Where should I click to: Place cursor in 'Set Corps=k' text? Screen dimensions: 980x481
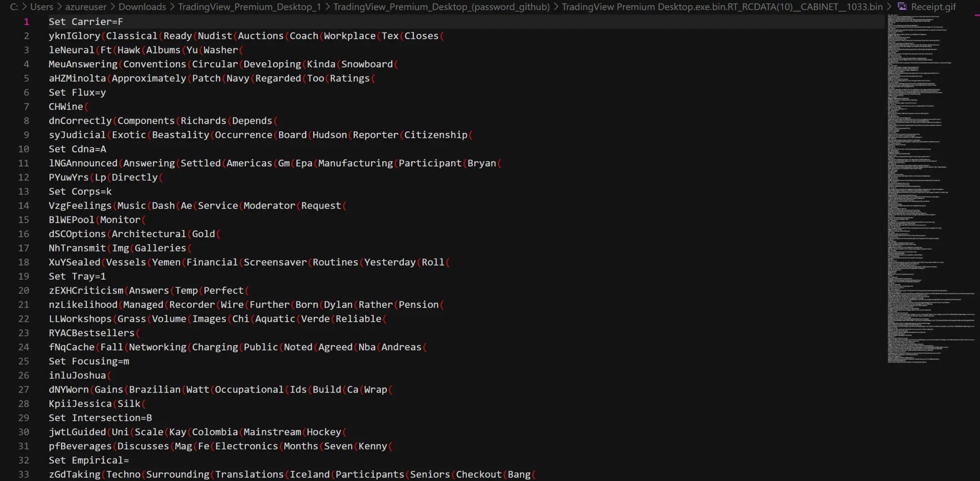pos(80,192)
